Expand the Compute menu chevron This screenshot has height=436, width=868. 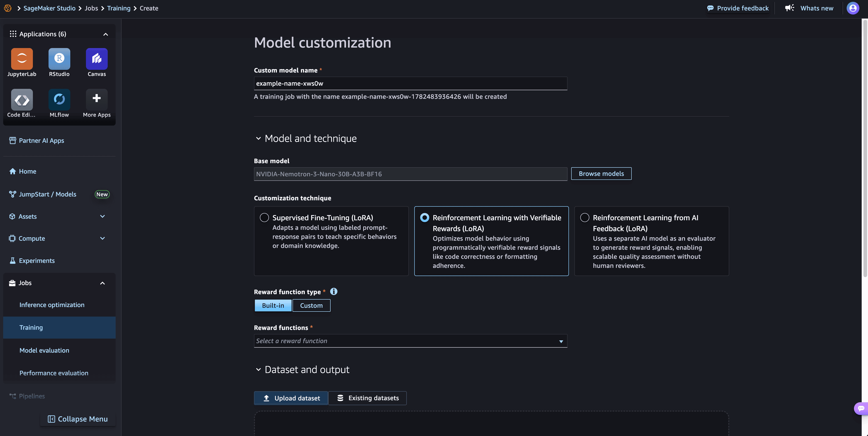pos(102,238)
